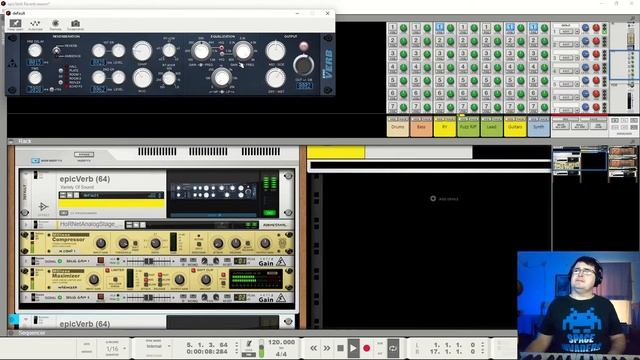Click the second Selig Gain fader
Image resolution: width=640 pixels, height=360 pixels.
[x=148, y=297]
